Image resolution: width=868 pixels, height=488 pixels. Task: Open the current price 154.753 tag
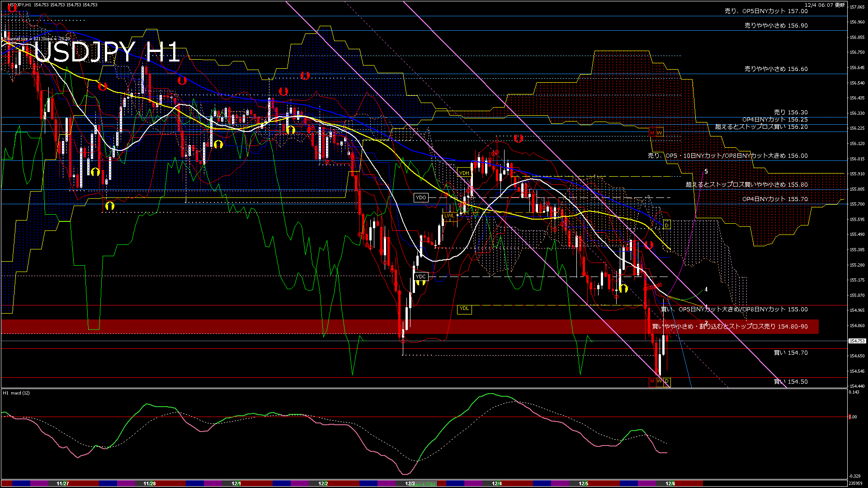coord(856,340)
